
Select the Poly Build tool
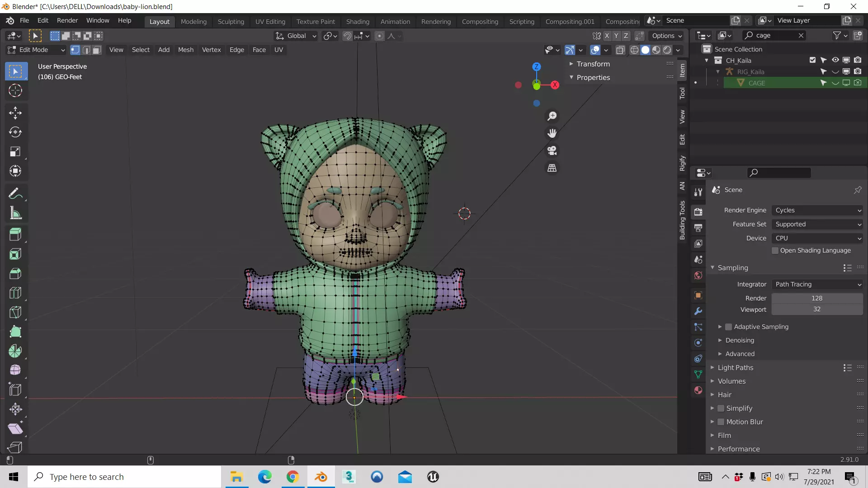click(x=15, y=332)
